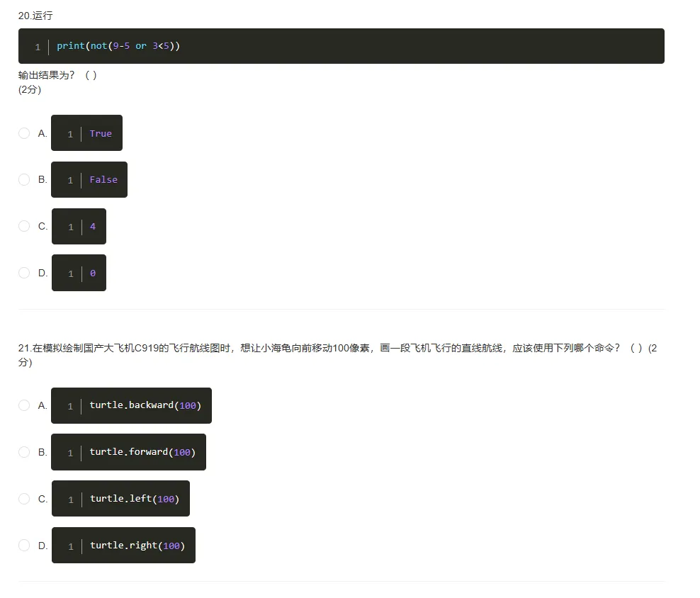Click the turtle.forward(100) code block

(x=128, y=452)
